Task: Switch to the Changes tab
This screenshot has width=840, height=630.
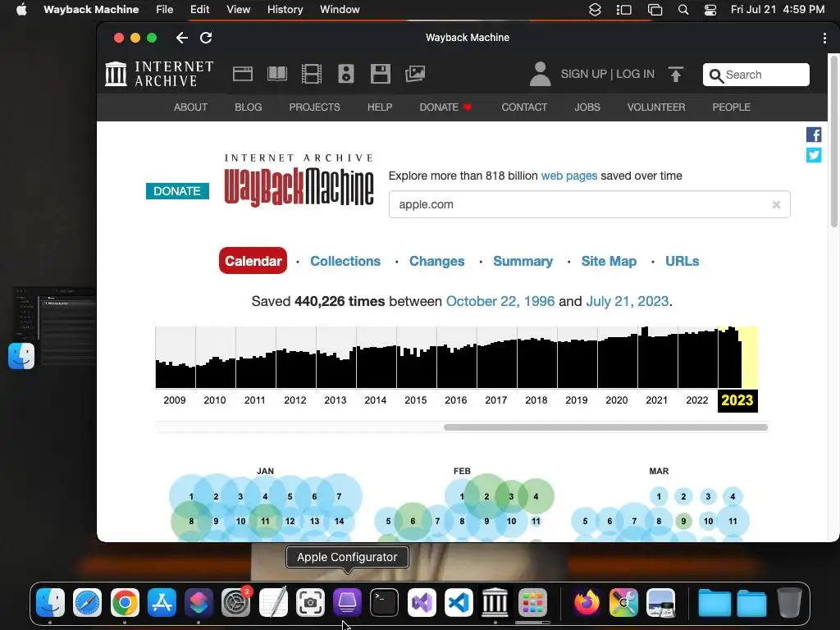Action: [x=436, y=261]
